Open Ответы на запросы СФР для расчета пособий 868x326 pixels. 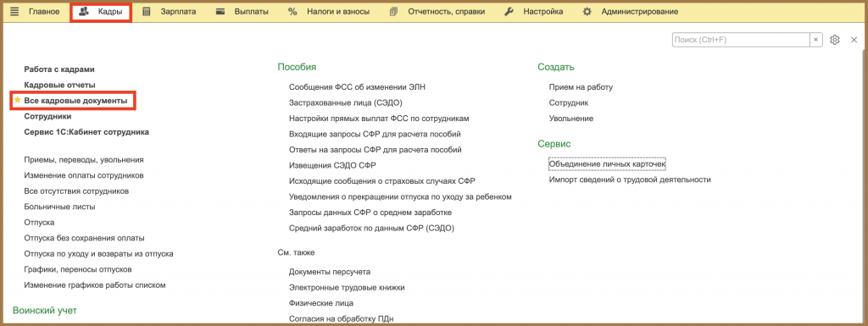click(x=376, y=150)
